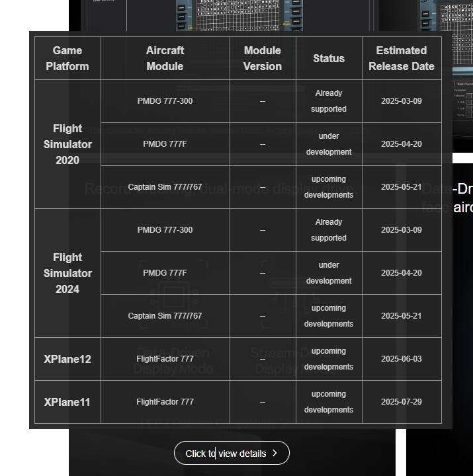This screenshot has height=476, width=473.
Task: Select 'PMDG 777F' under Flight Simulator 2024
Action: click(x=165, y=273)
